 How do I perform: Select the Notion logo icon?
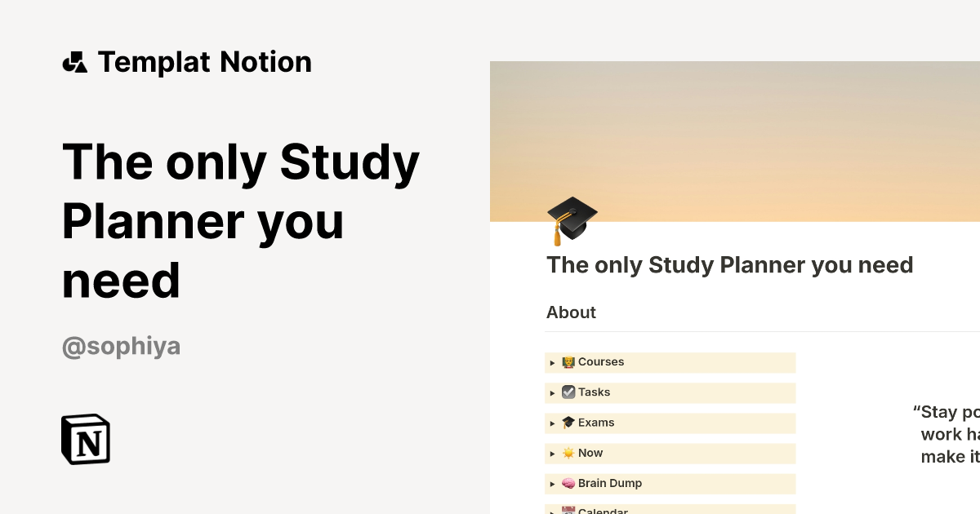click(x=85, y=439)
